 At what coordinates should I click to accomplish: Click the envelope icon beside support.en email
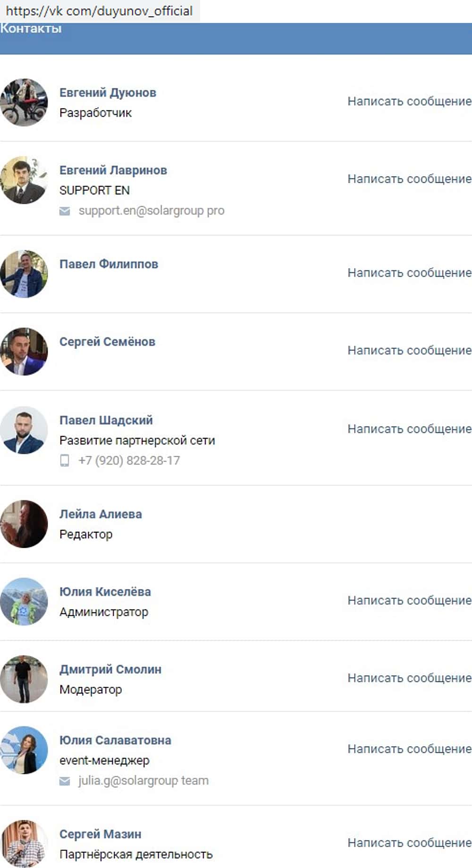[65, 211]
